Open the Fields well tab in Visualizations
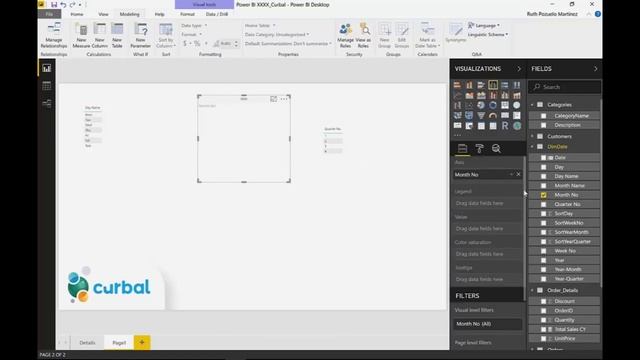This screenshot has width=640, height=360. [x=462, y=149]
